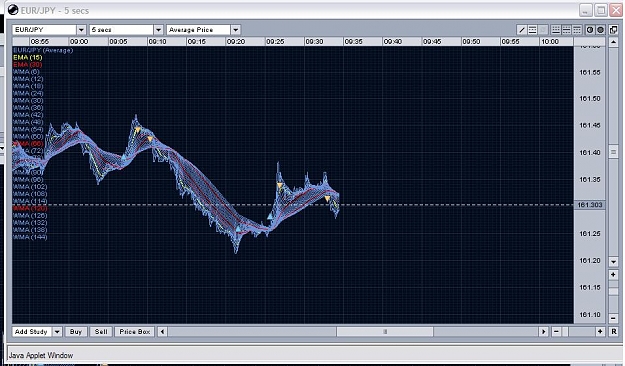This screenshot has height=366, width=625.
Task: Select the WMA (6) legend entry
Action: pyautogui.click(x=26, y=72)
